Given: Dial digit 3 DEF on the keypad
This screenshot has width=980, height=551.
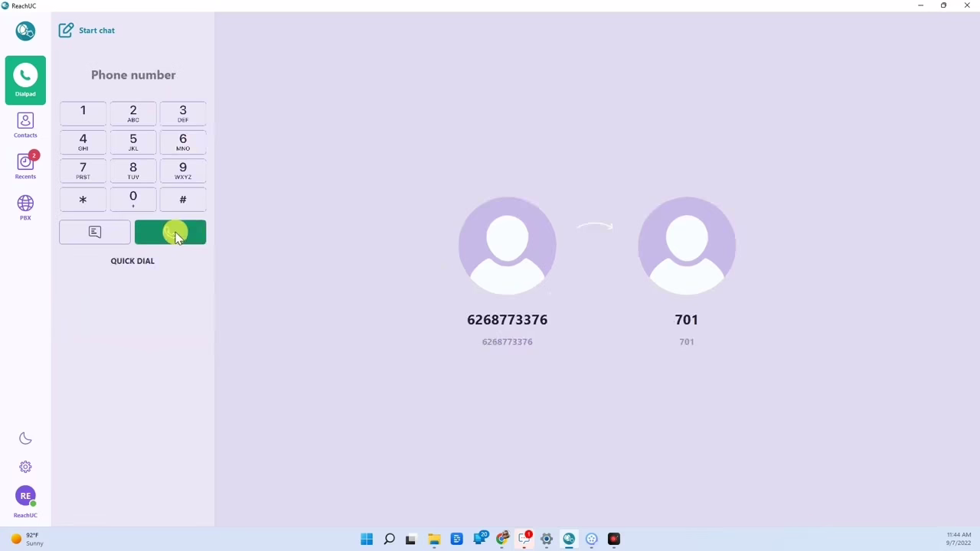Looking at the screenshot, I should 182,112.
